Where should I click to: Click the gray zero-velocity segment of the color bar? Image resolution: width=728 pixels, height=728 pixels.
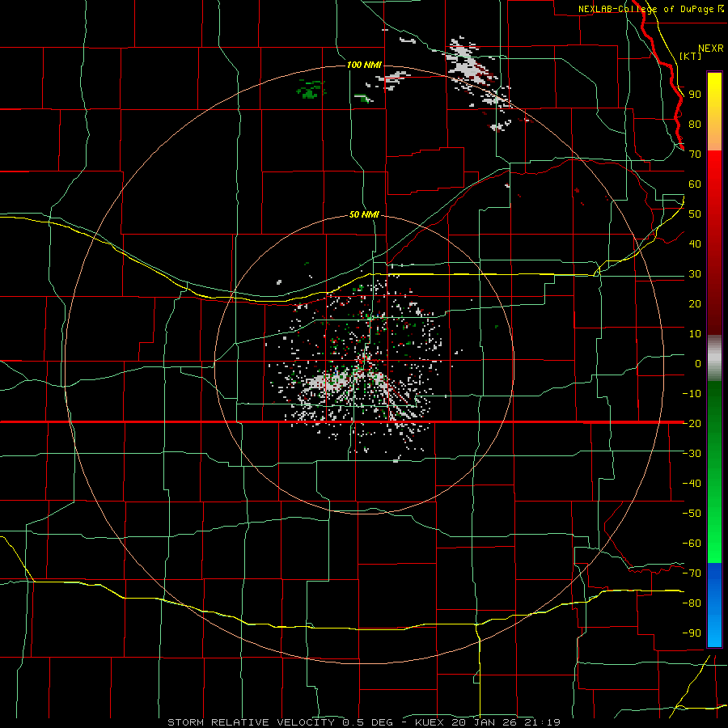pyautogui.click(x=714, y=358)
